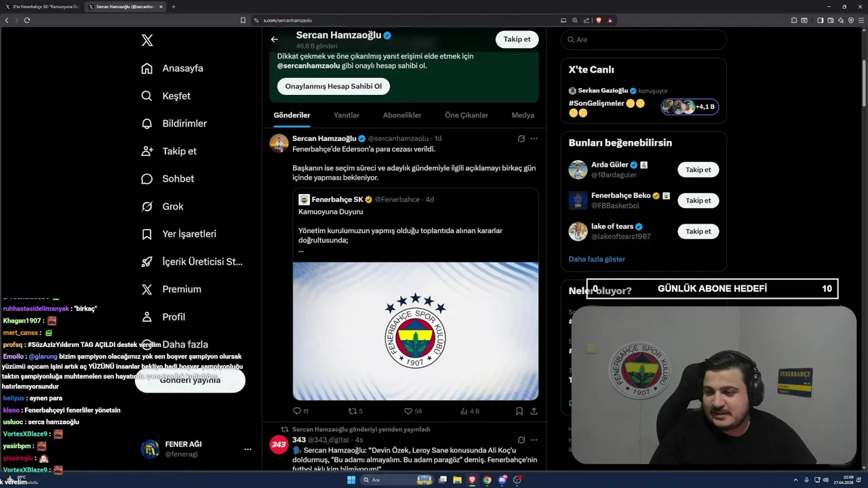Show hidden system tray icons
This screenshot has width=868, height=488.
[795, 480]
